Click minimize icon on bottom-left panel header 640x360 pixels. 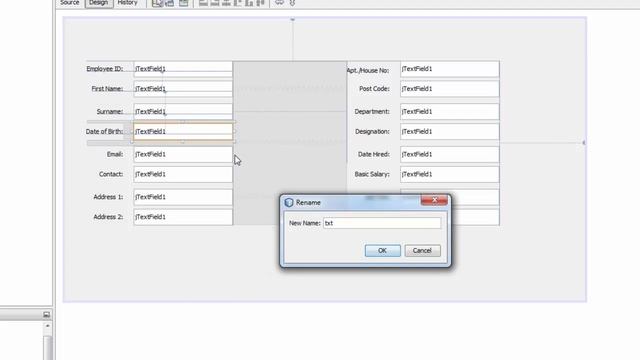tap(47, 315)
